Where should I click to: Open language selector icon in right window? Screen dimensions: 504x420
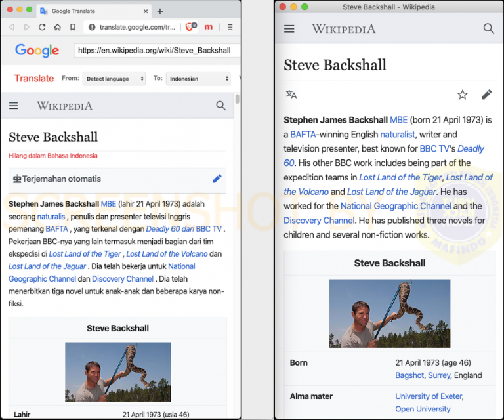[291, 94]
